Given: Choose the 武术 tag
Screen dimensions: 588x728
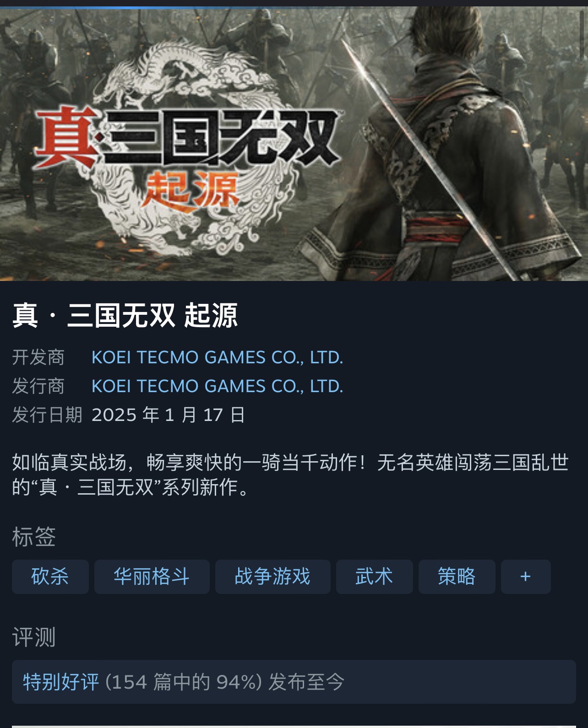Looking at the screenshot, I should [x=375, y=577].
